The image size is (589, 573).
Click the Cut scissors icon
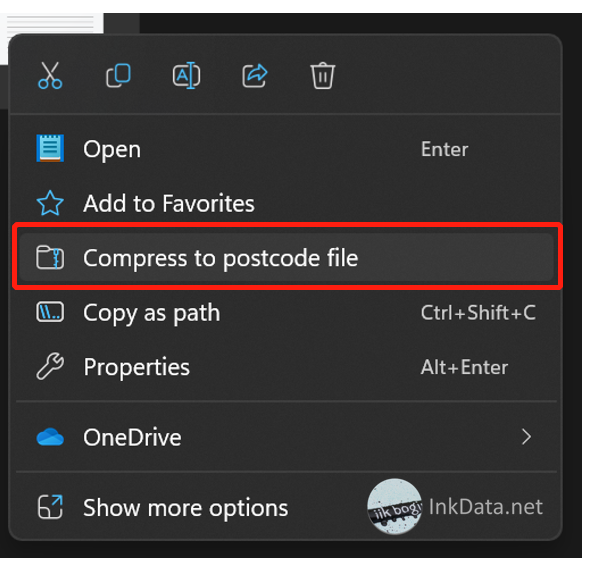pyautogui.click(x=50, y=76)
